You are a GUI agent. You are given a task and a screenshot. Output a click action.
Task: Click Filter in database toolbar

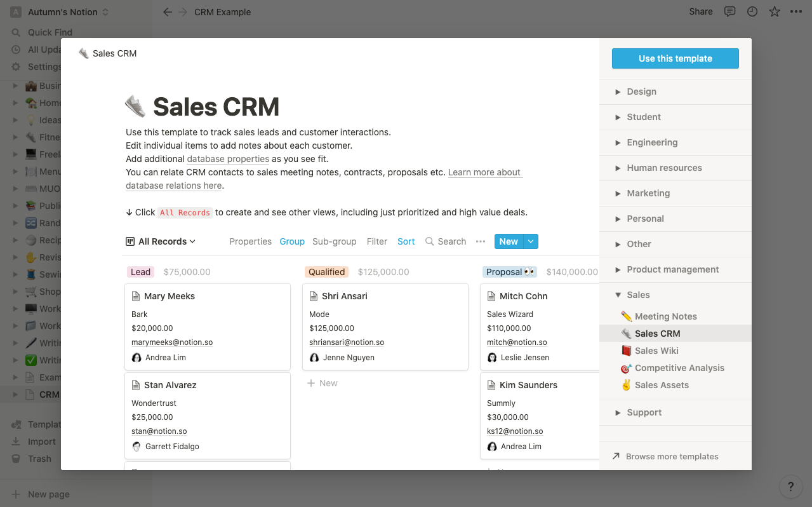tap(377, 241)
